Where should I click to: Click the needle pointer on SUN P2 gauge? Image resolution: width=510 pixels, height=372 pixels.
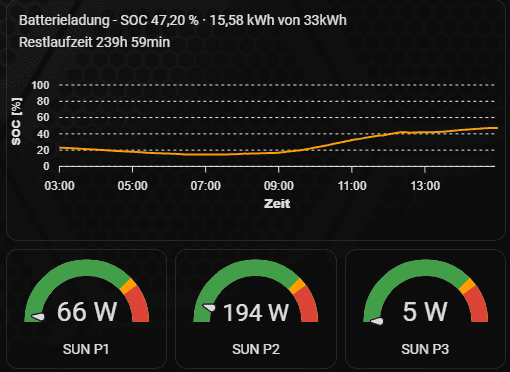point(209,307)
